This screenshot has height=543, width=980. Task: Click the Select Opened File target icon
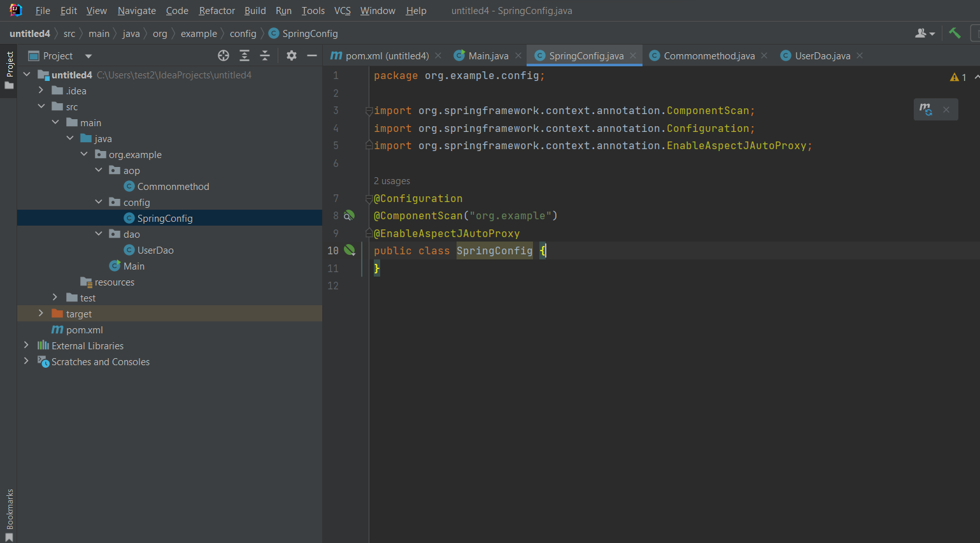click(x=224, y=56)
